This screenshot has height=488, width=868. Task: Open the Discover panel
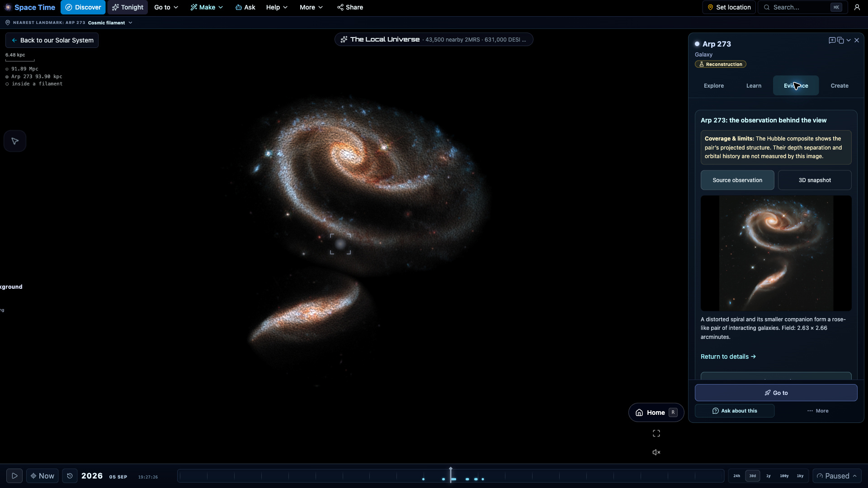[83, 7]
